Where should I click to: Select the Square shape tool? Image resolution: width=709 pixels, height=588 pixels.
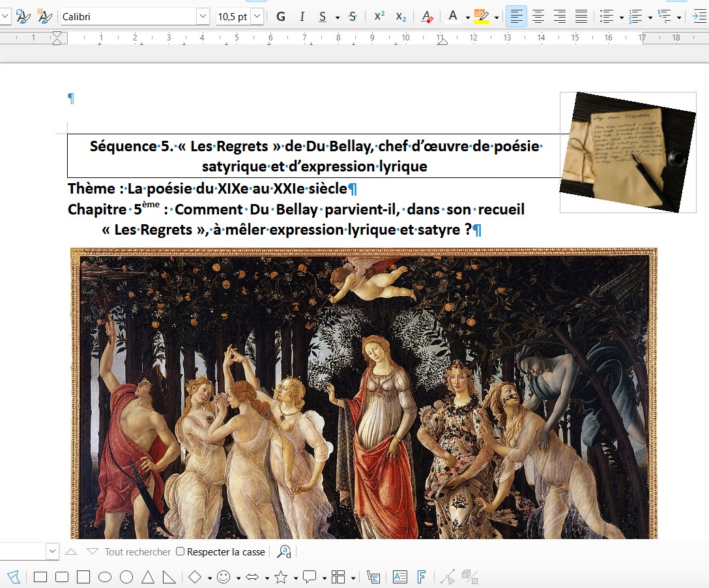pyautogui.click(x=83, y=577)
